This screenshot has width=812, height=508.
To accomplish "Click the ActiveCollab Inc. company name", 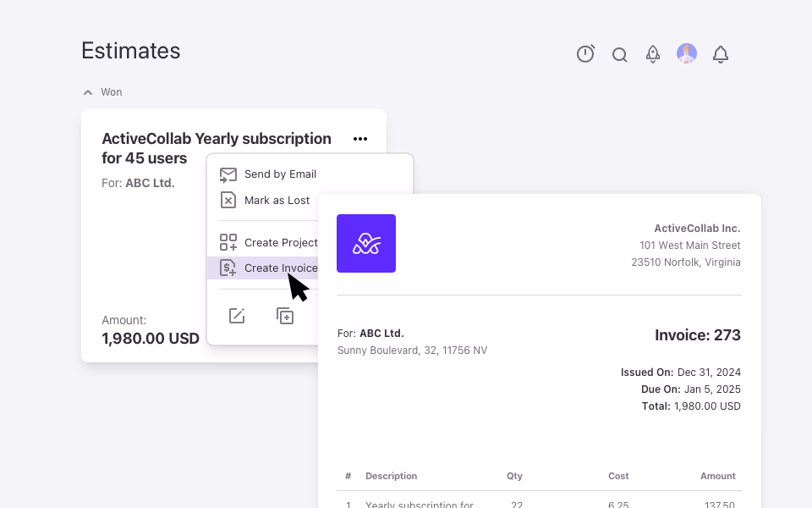I will tap(697, 228).
